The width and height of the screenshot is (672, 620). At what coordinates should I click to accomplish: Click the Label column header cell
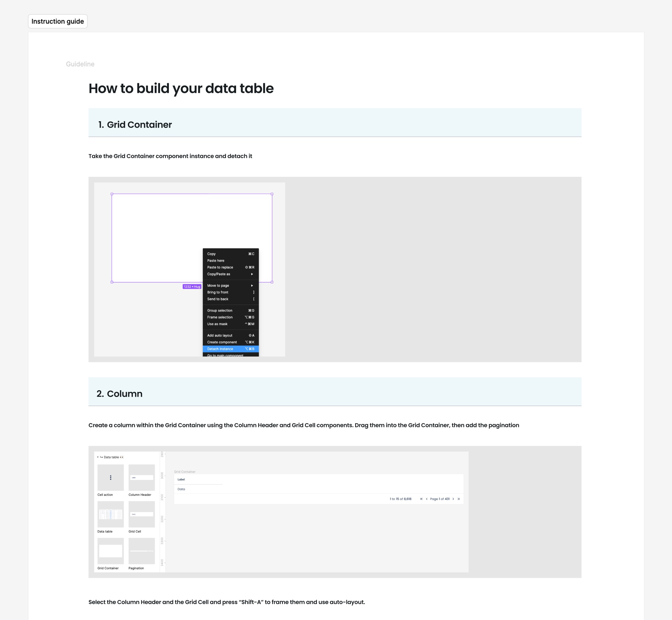pyautogui.click(x=198, y=479)
